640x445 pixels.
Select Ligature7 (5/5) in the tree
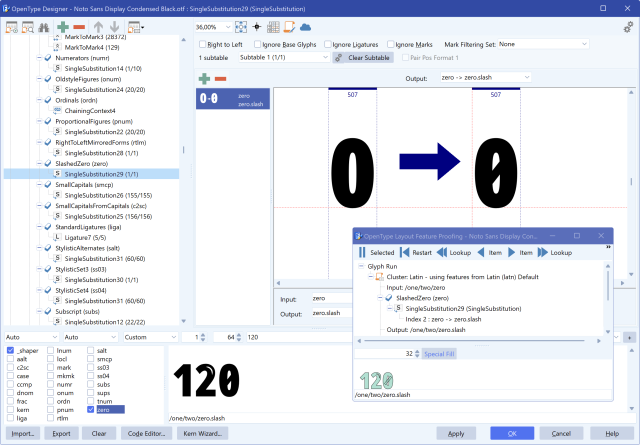(x=85, y=238)
